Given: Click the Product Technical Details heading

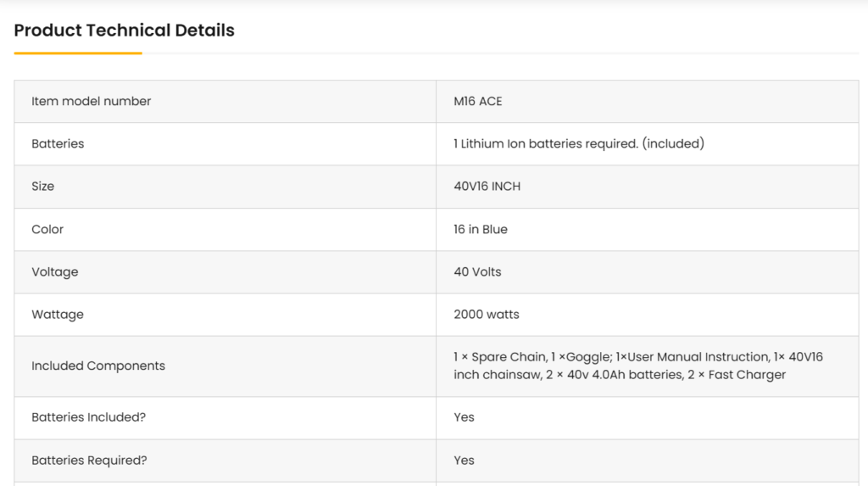Looking at the screenshot, I should 124,31.
